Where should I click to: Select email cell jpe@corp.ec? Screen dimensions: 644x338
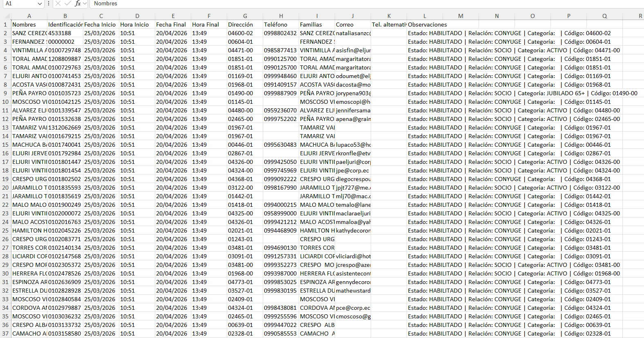tap(353, 170)
